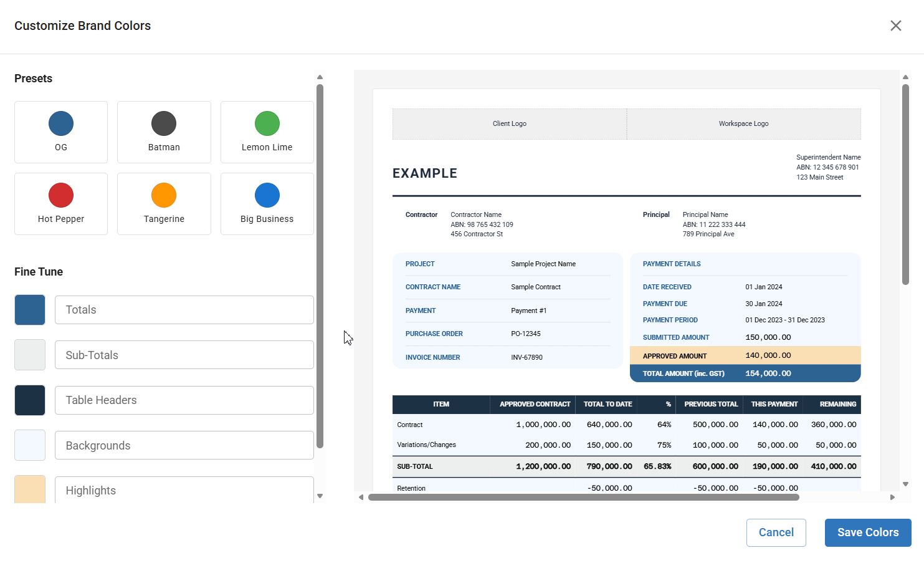Apply the Lemon Lime preset
The width and height of the screenshot is (924, 563).
click(x=267, y=132)
